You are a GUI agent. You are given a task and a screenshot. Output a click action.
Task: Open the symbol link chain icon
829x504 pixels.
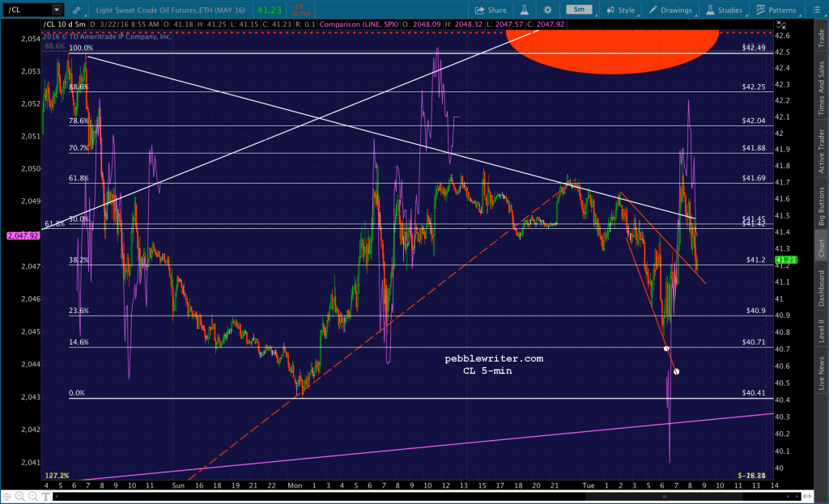point(77,10)
